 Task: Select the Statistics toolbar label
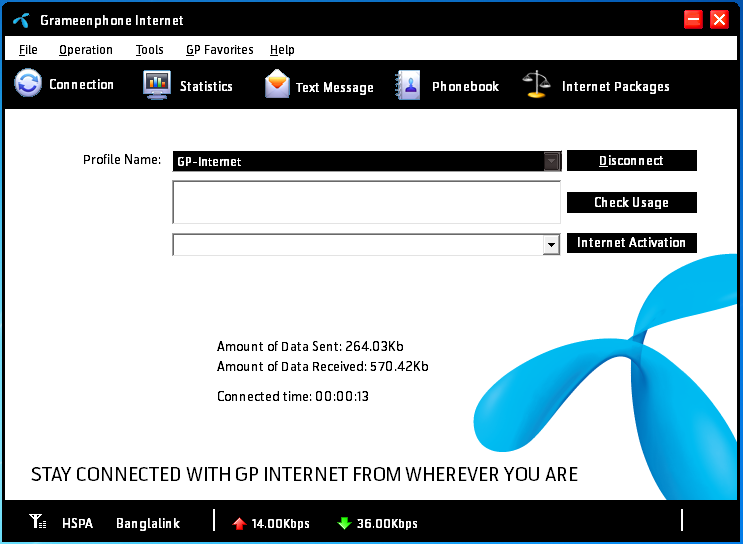coord(206,86)
